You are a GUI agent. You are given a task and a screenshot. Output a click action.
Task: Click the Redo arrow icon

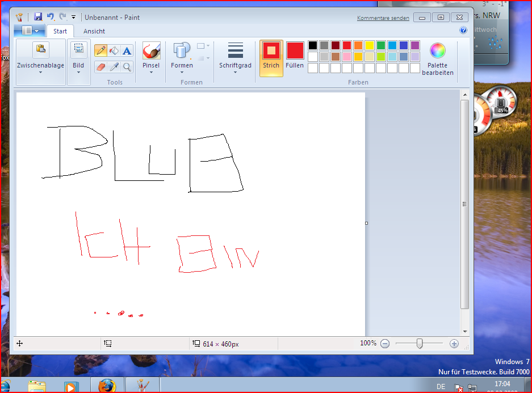click(63, 16)
